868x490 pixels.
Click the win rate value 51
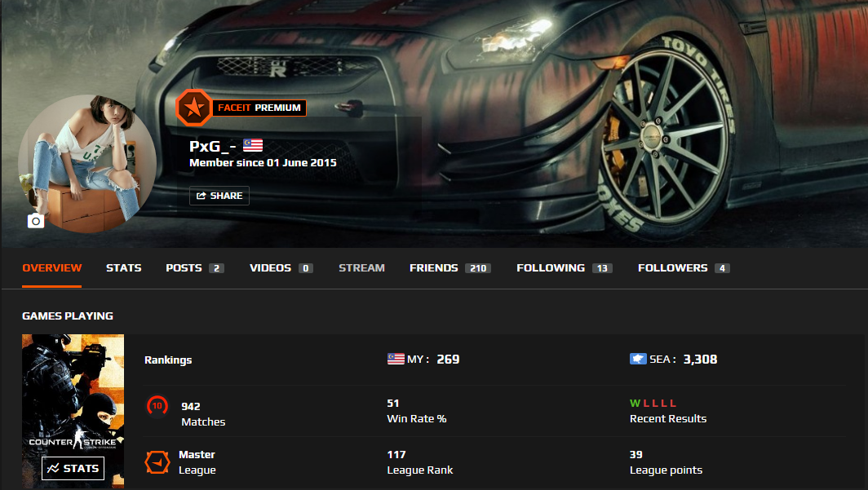393,404
